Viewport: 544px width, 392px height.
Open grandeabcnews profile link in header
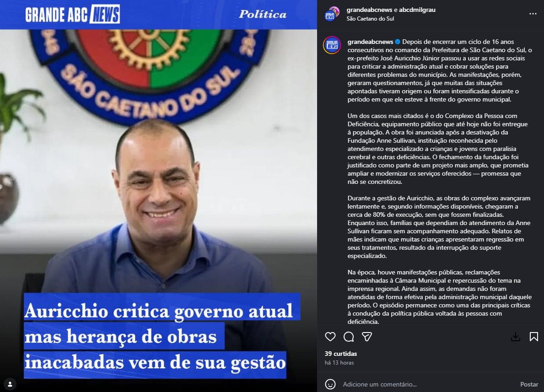click(369, 10)
